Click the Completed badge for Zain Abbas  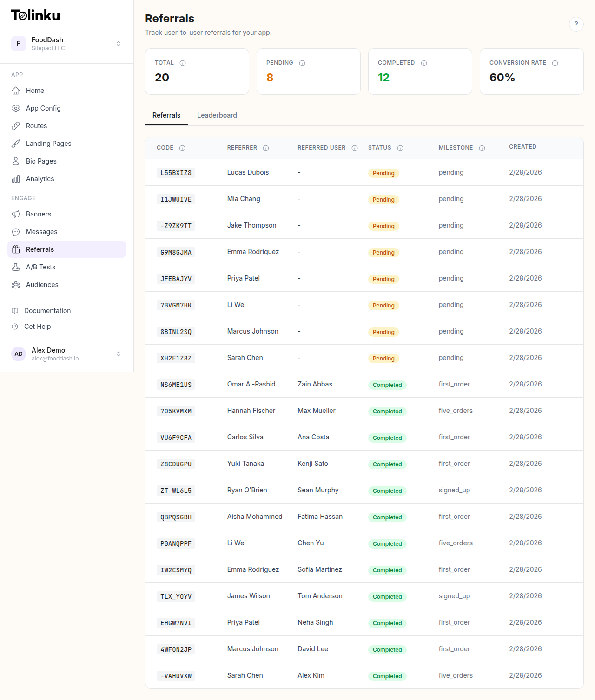(387, 385)
